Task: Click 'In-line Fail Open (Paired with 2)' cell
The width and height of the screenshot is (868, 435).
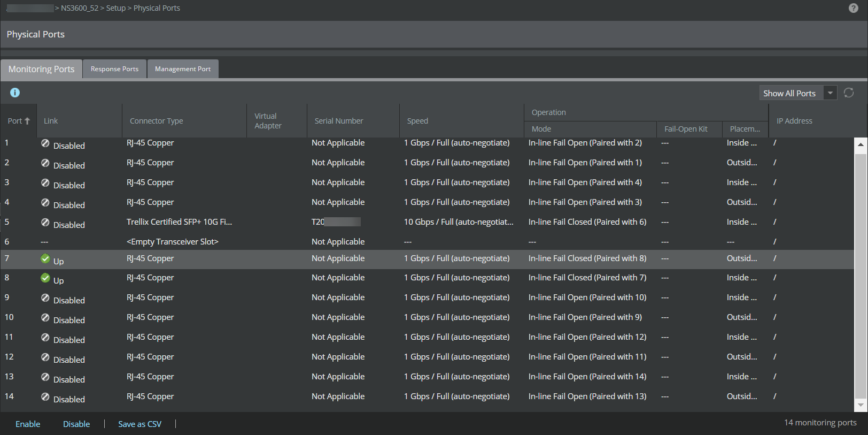Action: point(585,143)
